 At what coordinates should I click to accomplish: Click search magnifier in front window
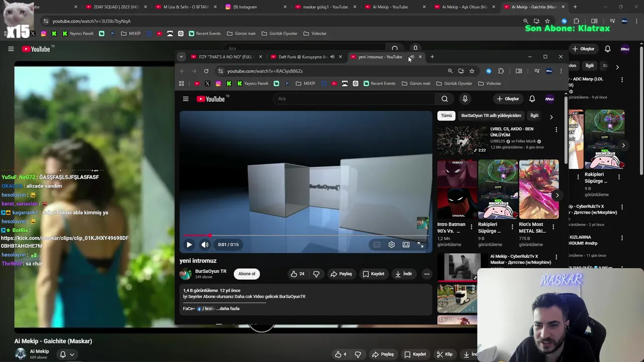coord(445,99)
